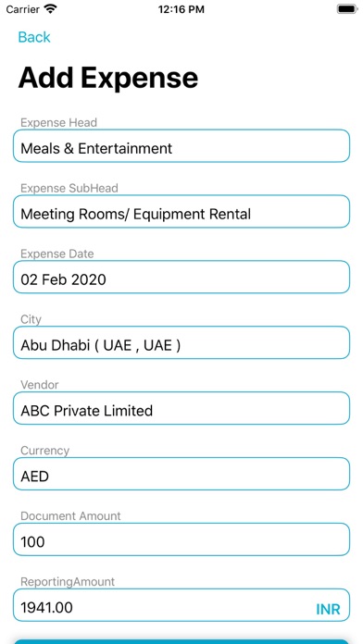Tap the INR currency indicator
The image size is (363, 644).
328,610
